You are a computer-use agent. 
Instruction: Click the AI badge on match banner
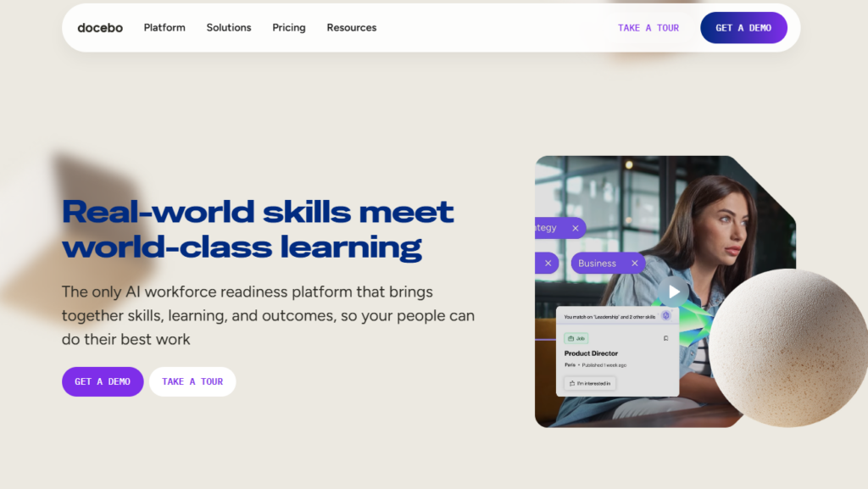[665, 315]
